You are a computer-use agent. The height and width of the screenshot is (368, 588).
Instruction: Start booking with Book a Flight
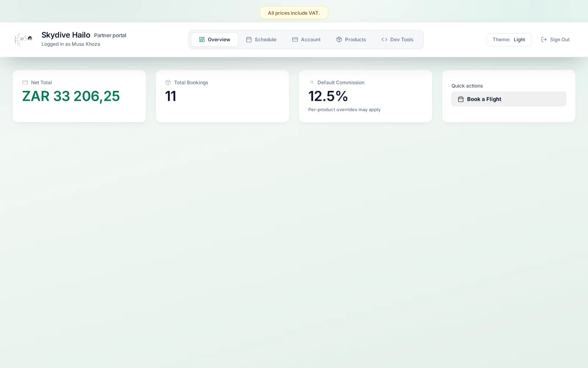coord(509,99)
